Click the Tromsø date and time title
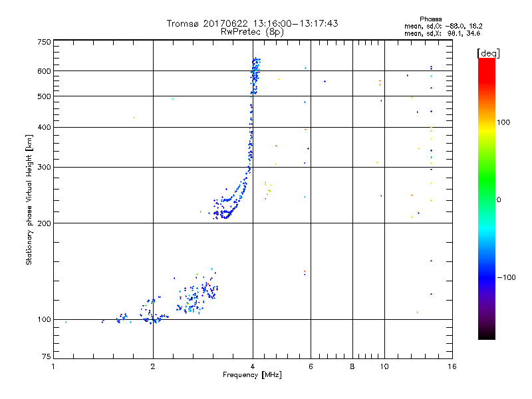 click(252, 23)
